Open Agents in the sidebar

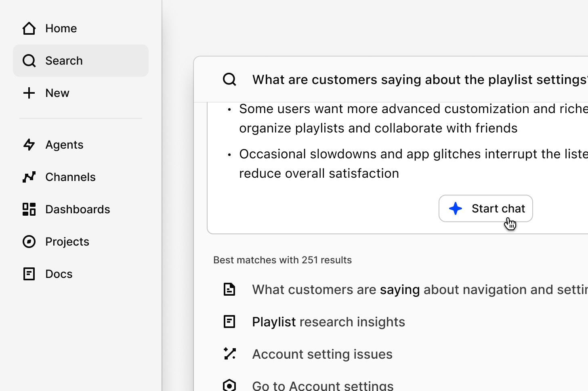(81, 145)
